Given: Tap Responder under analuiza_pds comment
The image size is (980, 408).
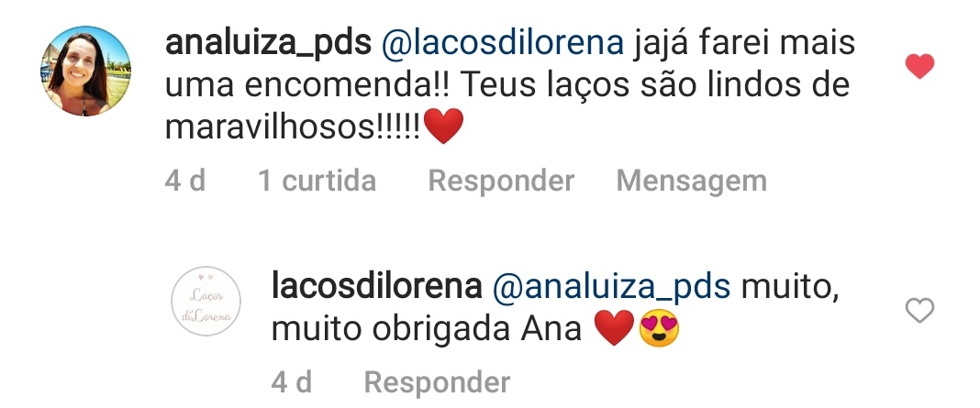Looking at the screenshot, I should point(501,182).
